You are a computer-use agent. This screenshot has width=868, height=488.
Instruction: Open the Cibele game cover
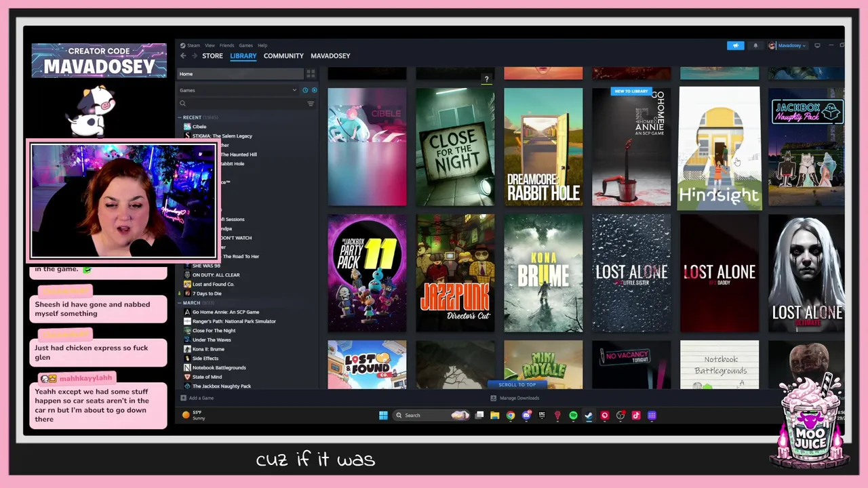(367, 146)
